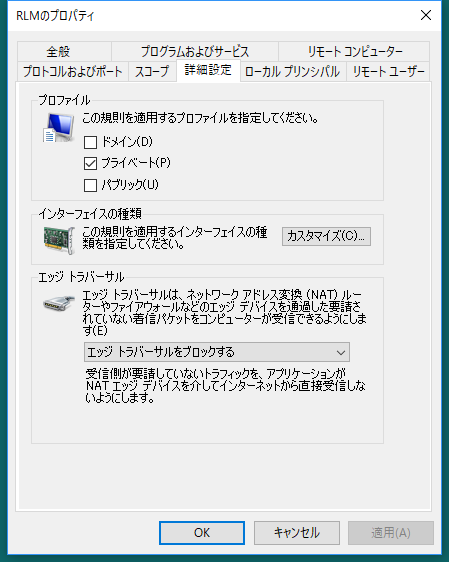Screen dimensions: 449x562
Task: Confirm with the OK button
Action: pyautogui.click(x=202, y=533)
